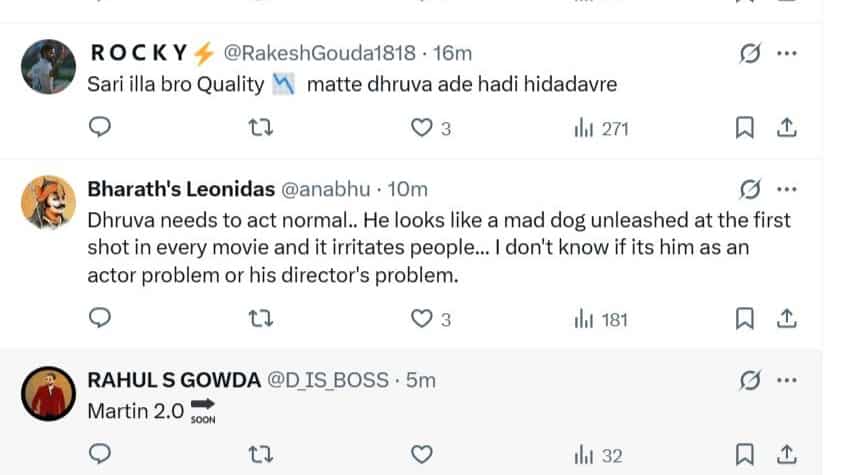Screen dimensions: 845x475
Task: Reply to ROCKY's tweet
Action: pos(99,128)
